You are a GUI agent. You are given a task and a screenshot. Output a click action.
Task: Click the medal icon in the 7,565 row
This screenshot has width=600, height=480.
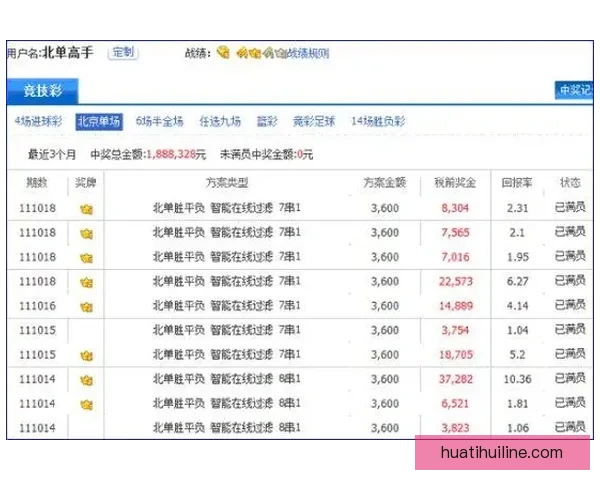coord(86,233)
